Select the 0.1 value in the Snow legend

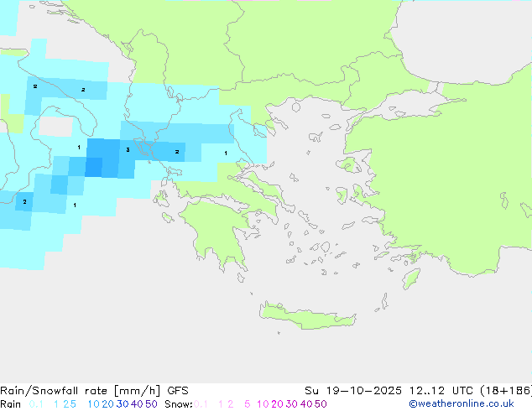coord(201,404)
